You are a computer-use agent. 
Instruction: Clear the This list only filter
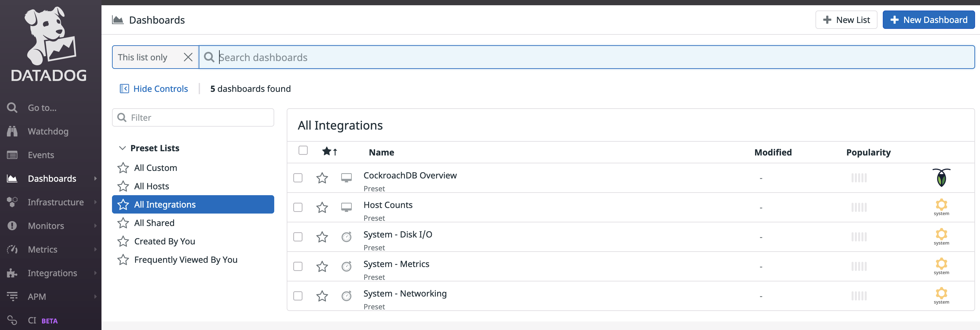click(x=188, y=57)
